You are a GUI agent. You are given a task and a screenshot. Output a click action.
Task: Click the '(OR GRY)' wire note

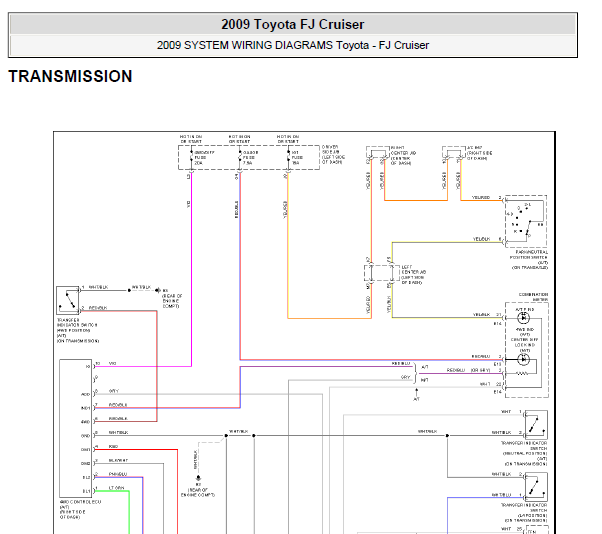(x=480, y=370)
